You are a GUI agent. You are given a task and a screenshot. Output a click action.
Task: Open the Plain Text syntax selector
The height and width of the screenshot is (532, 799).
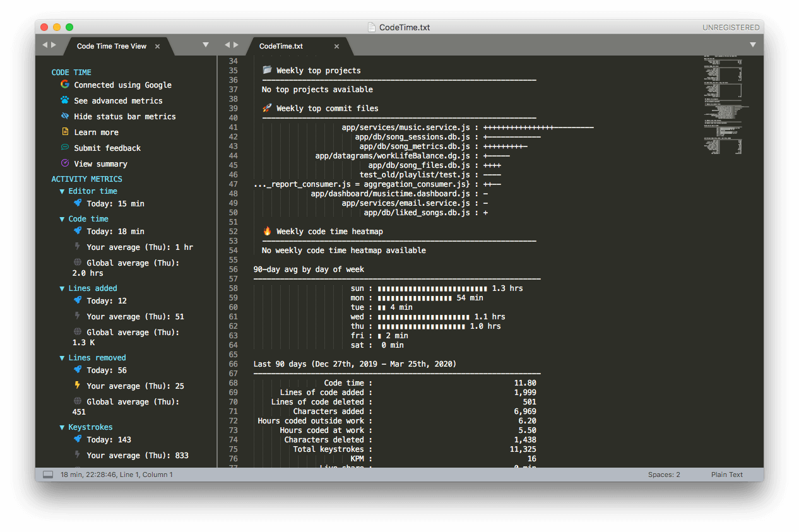click(727, 475)
